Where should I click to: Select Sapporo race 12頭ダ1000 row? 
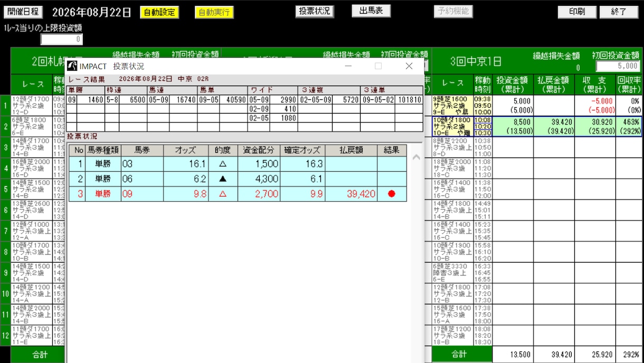(x=32, y=231)
